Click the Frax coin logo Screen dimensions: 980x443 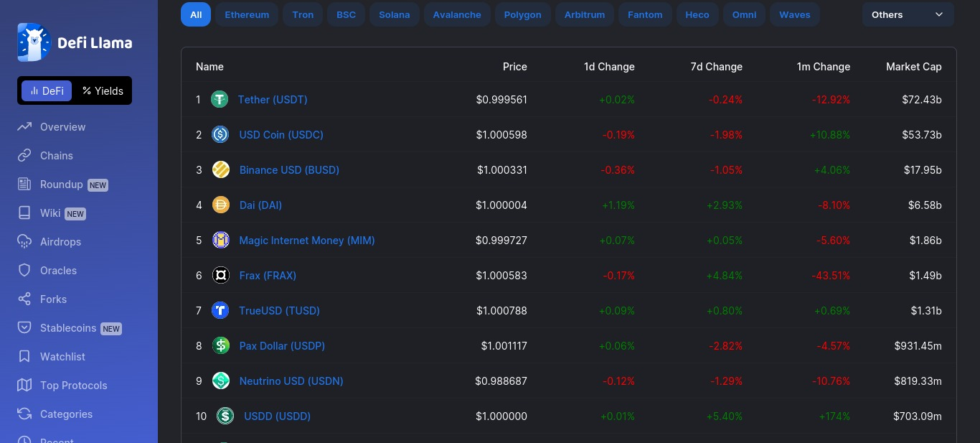221,275
